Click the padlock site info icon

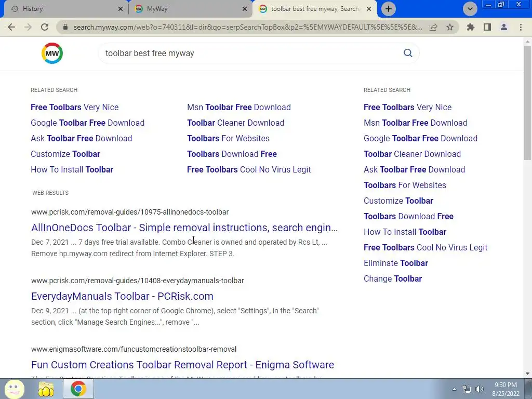tap(65, 27)
